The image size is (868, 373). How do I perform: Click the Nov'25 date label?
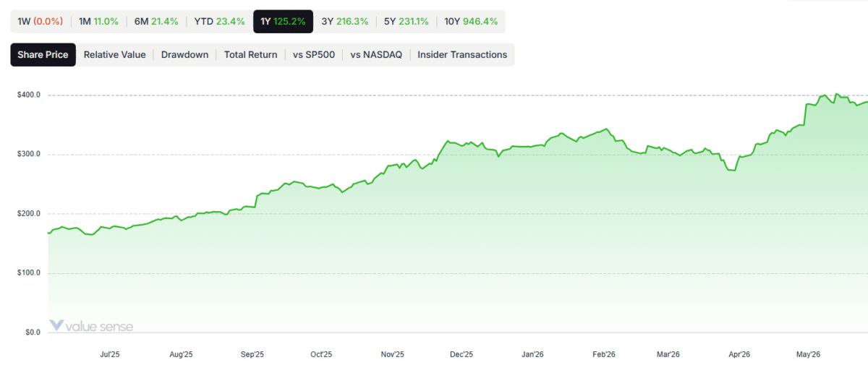click(x=392, y=354)
